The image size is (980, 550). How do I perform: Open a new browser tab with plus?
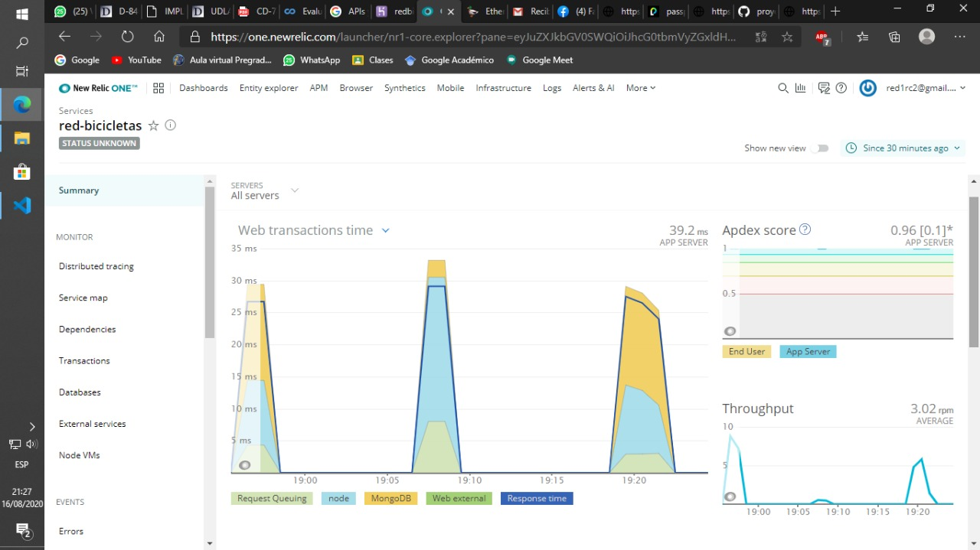pyautogui.click(x=835, y=11)
